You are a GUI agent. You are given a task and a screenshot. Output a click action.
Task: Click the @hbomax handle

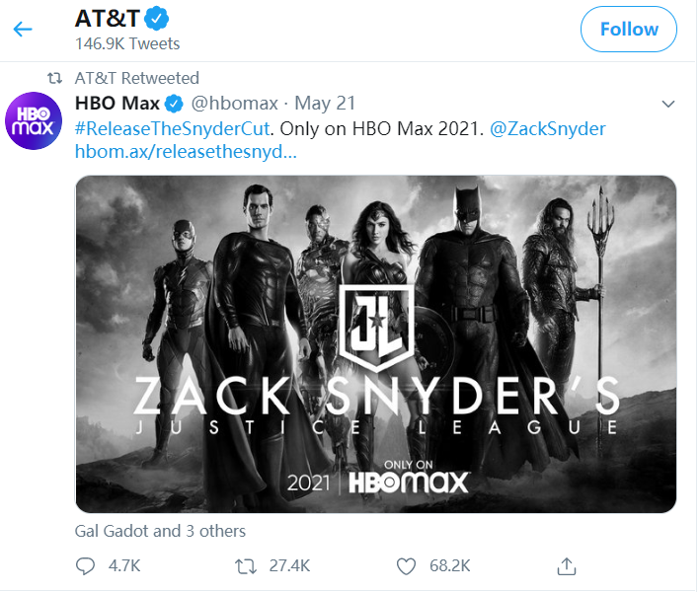tap(233, 104)
